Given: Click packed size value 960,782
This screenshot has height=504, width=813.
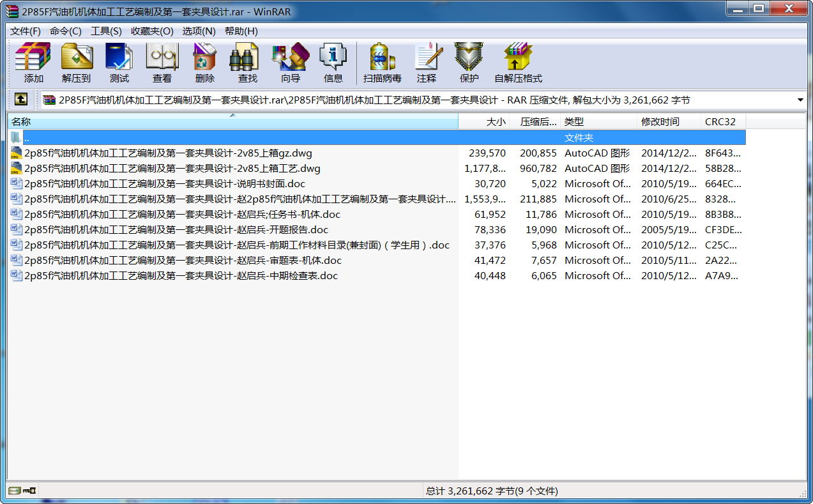Looking at the screenshot, I should click(x=538, y=168).
